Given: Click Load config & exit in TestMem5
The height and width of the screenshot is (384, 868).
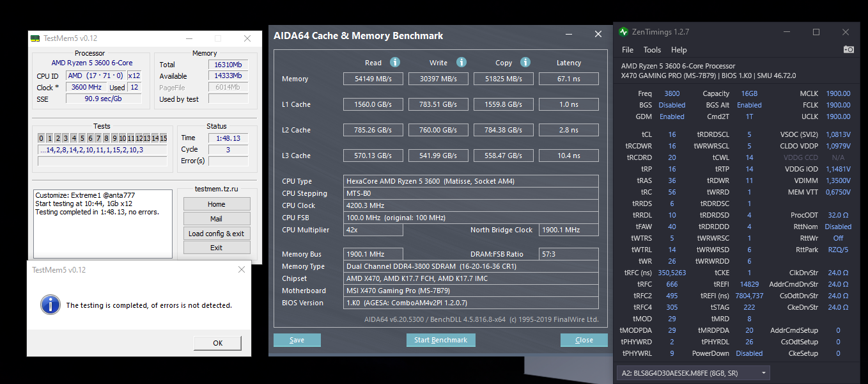Looking at the screenshot, I should click(217, 234).
